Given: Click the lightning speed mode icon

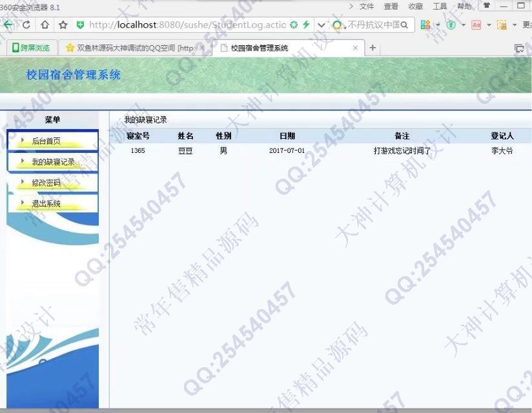Looking at the screenshot, I should point(306,25).
